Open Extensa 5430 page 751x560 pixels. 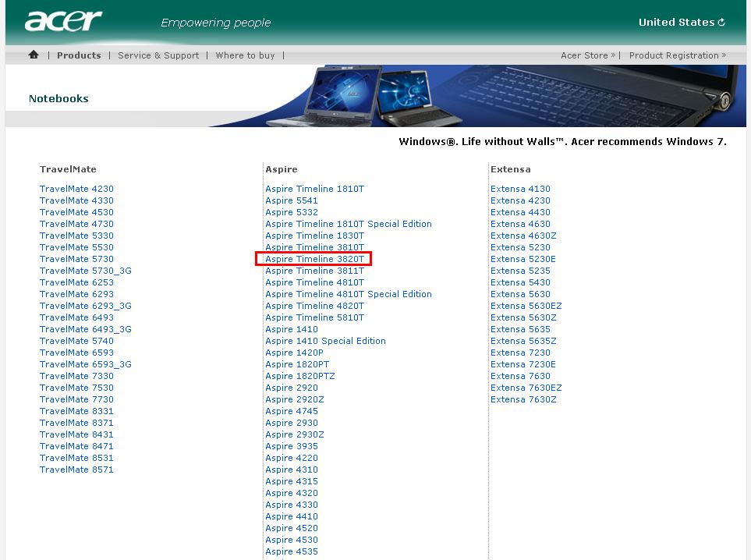[x=521, y=282]
